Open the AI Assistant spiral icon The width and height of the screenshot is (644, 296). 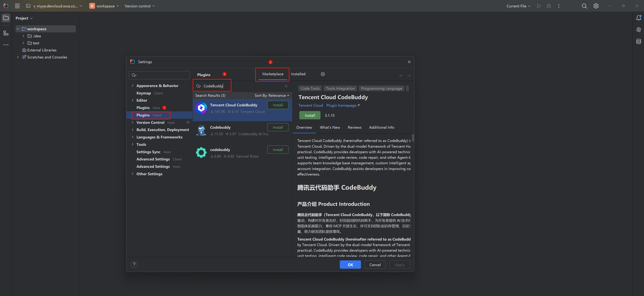pos(638,30)
